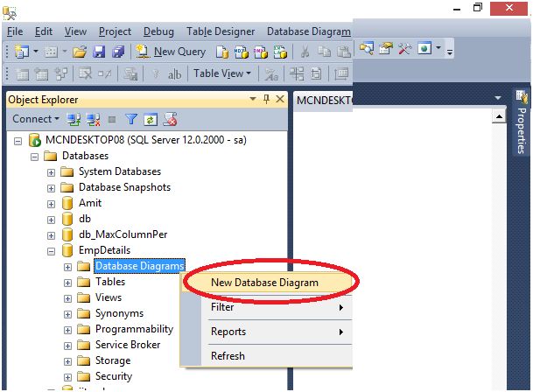Close the Object Explorer panel
533x392 pixels.
280,99
